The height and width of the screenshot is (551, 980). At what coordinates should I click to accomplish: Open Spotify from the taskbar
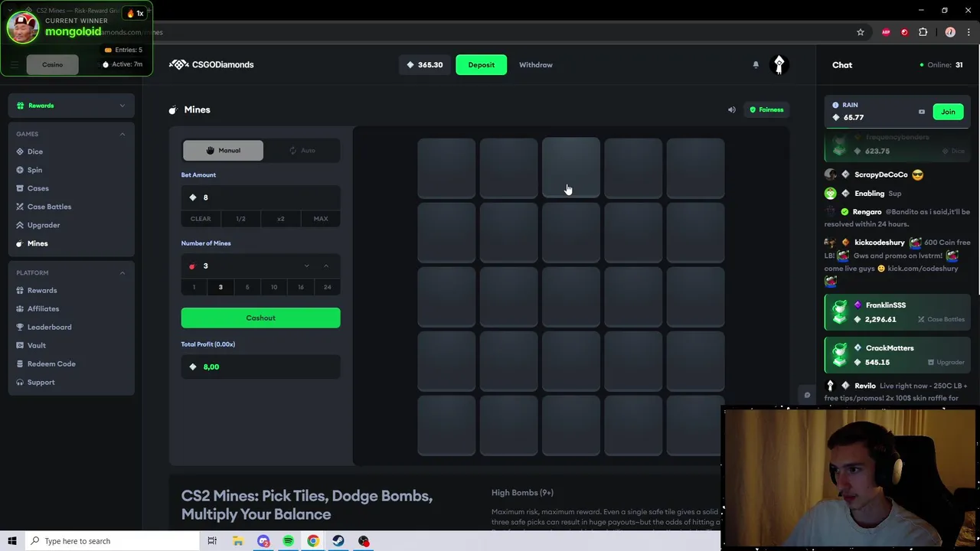[x=288, y=541]
